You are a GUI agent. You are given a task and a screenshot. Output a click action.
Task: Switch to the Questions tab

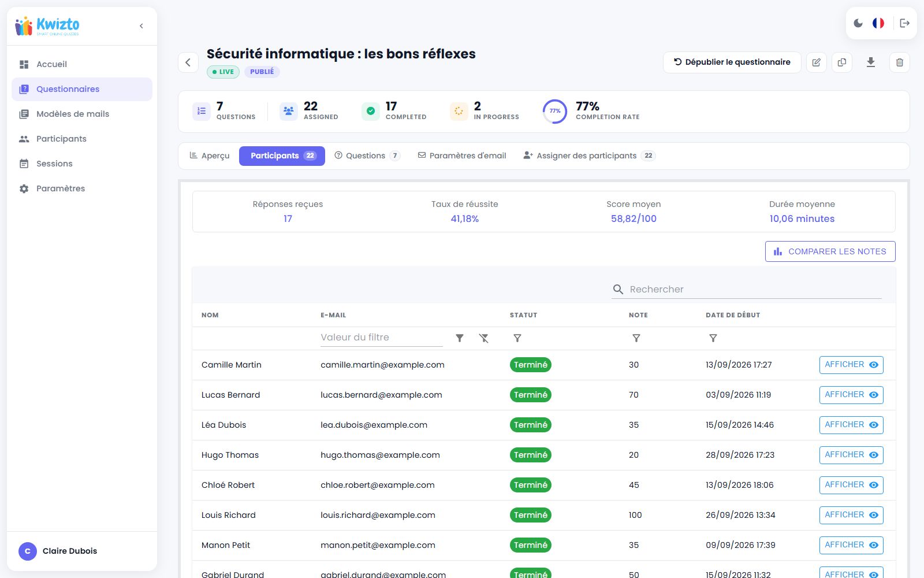[367, 156]
